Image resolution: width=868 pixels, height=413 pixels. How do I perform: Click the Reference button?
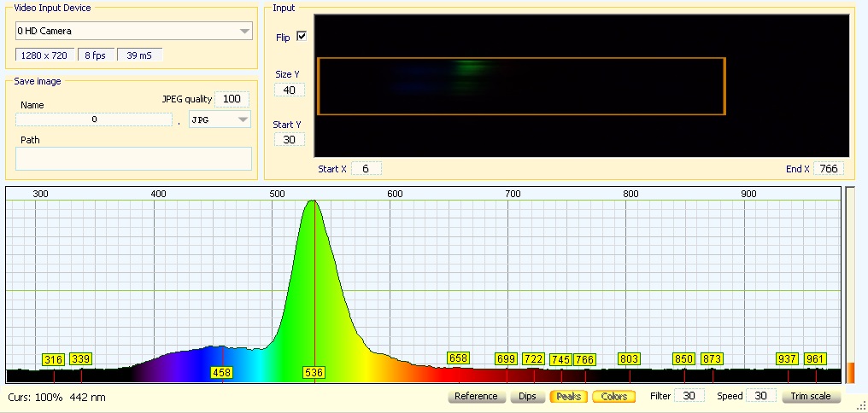click(476, 397)
